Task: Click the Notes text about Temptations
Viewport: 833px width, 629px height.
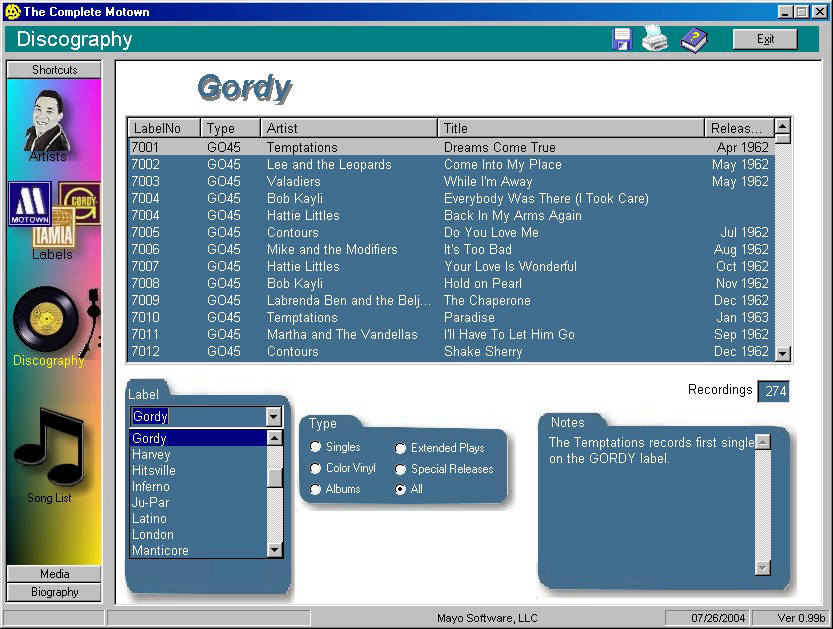Action: click(x=651, y=450)
